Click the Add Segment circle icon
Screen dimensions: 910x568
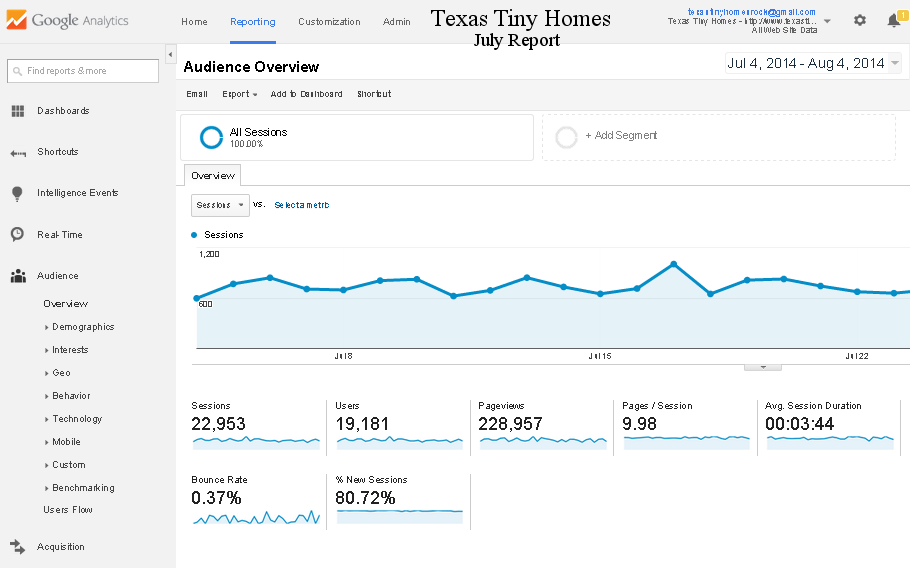click(566, 138)
